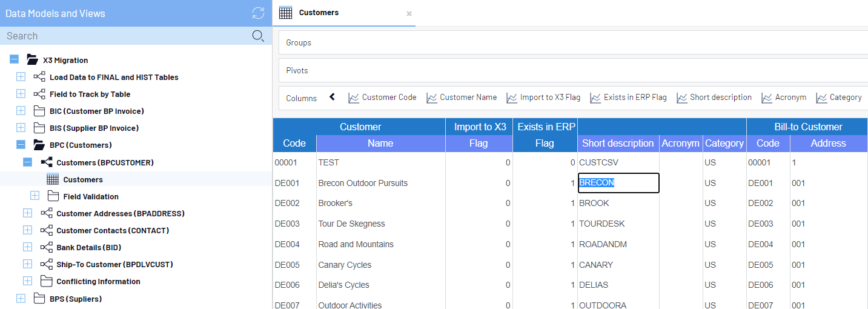Click the chart icon beside Customer Code column
This screenshot has width=868, height=309.
tap(354, 98)
